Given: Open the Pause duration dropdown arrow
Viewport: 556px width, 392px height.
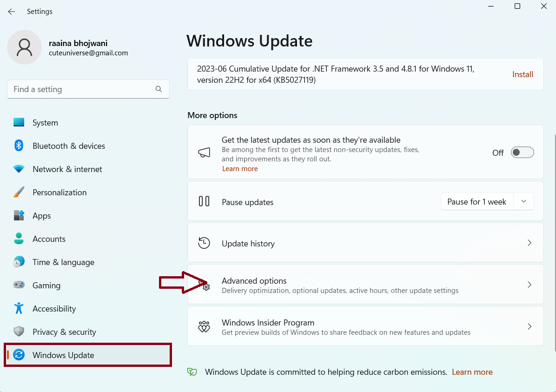Looking at the screenshot, I should 524,201.
